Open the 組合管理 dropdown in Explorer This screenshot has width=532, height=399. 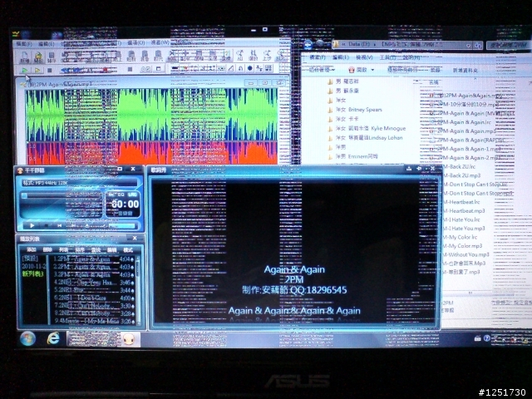[x=322, y=70]
